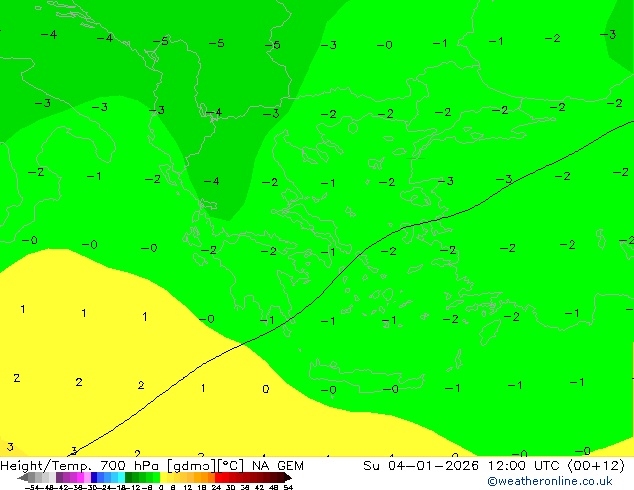Image resolution: width=634 pixels, height=490 pixels.
Task: Select the bright yellow legend swatch at 0
Action: point(163,477)
